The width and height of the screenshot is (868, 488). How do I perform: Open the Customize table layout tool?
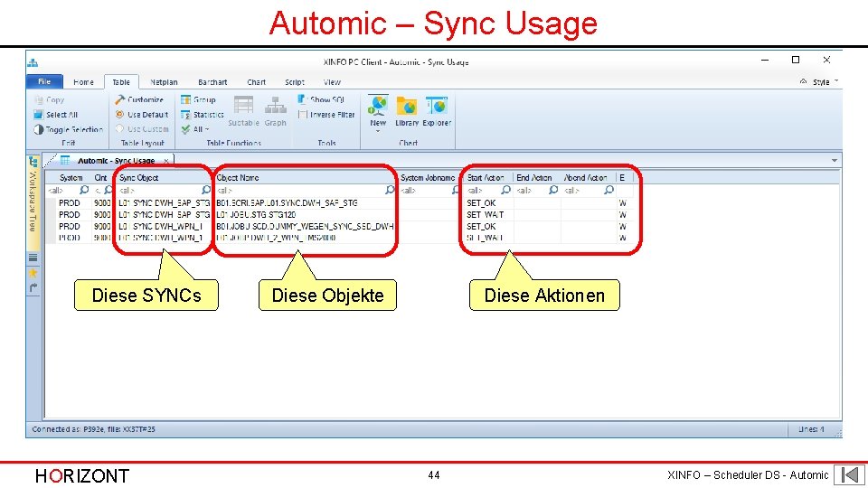tap(139, 99)
